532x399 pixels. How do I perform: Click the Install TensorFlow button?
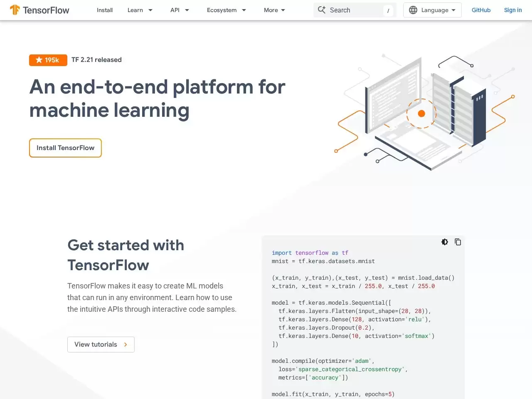point(65,148)
